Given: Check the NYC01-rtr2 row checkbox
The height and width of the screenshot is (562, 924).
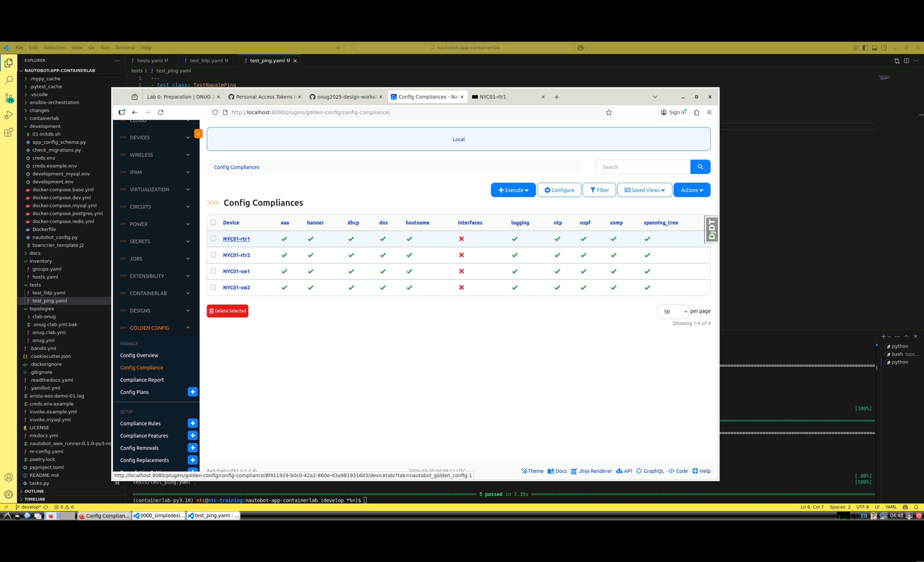Looking at the screenshot, I should 213,255.
